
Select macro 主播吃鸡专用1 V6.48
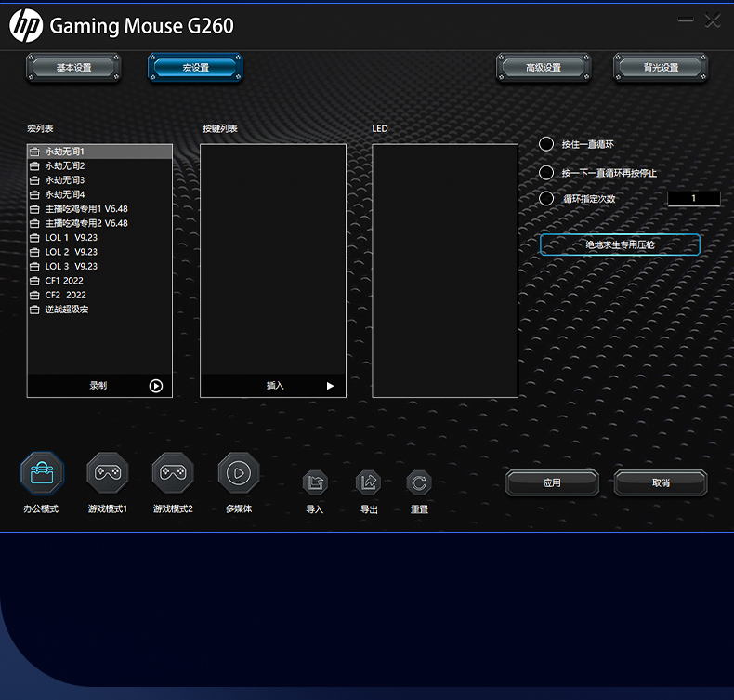coord(99,209)
